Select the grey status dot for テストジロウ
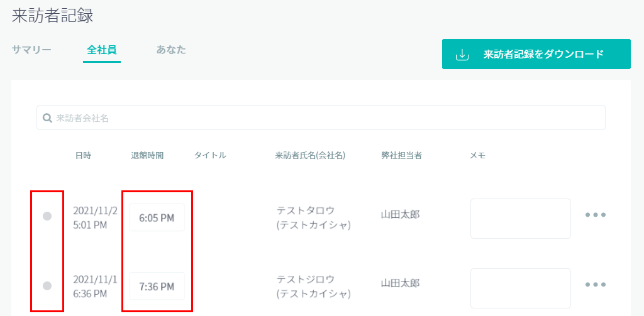The image size is (644, 316). (x=47, y=285)
